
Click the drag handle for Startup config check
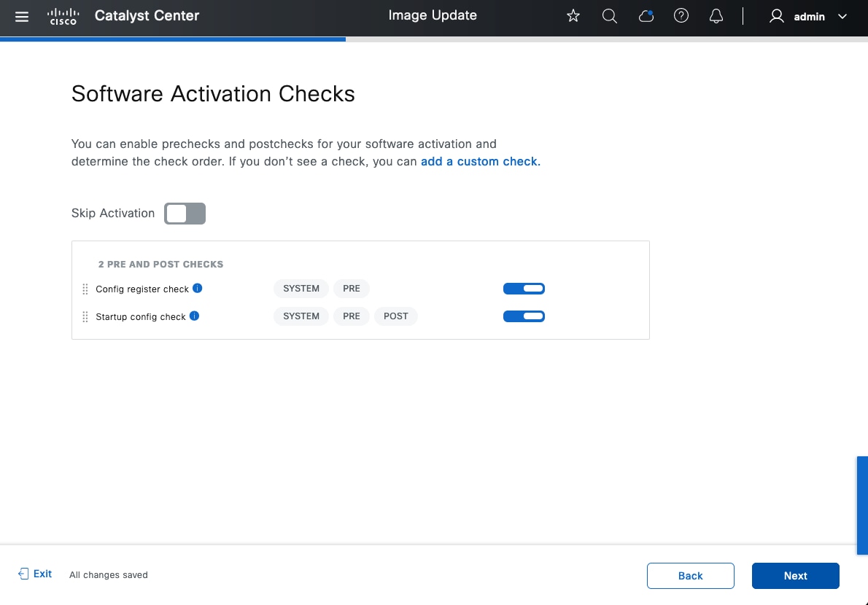[x=85, y=317]
